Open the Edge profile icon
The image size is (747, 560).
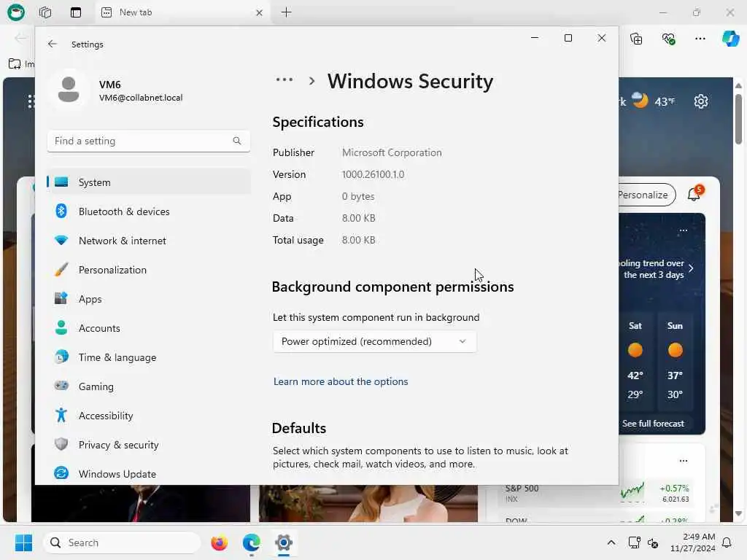coord(16,12)
